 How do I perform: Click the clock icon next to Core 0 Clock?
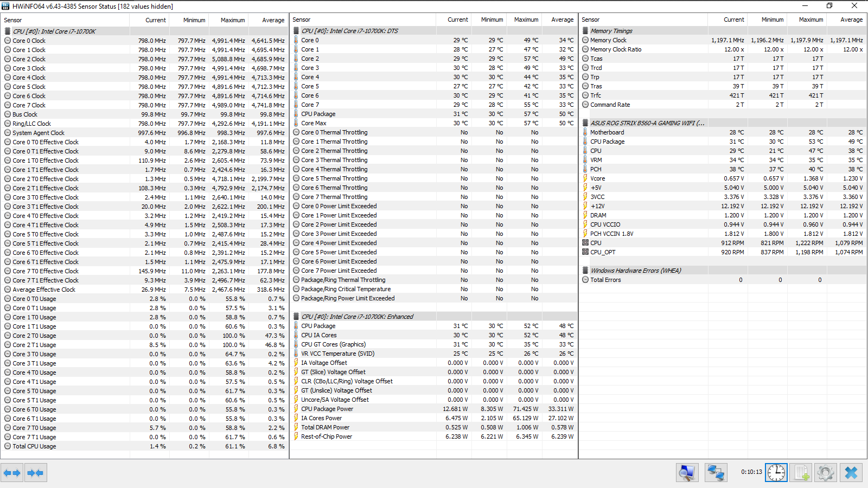(8, 41)
